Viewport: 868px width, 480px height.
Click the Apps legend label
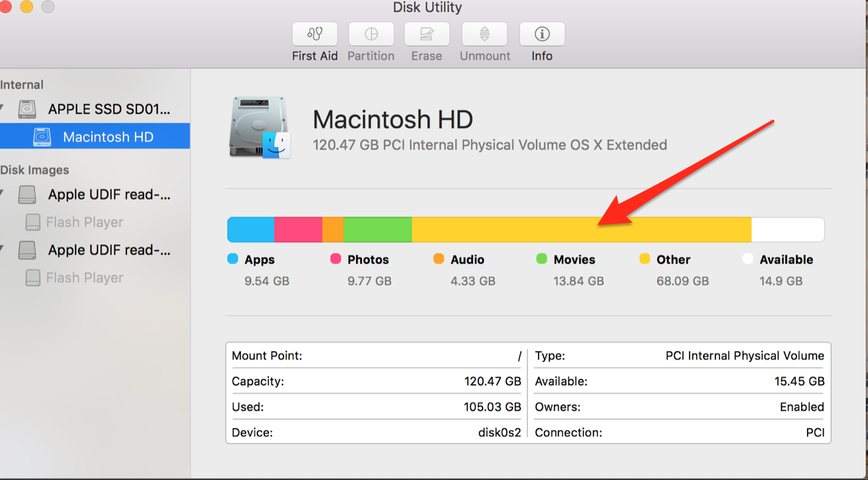(x=260, y=260)
